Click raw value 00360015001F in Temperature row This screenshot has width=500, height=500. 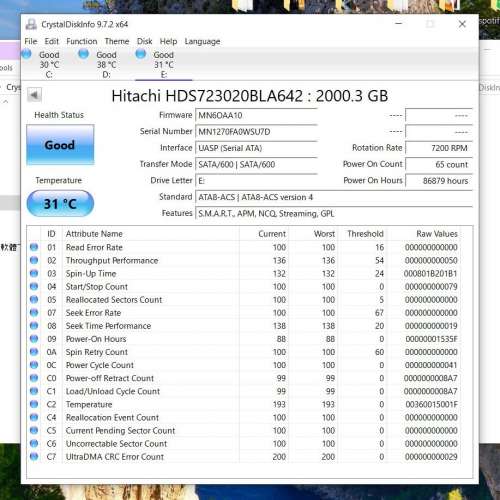coord(431,404)
